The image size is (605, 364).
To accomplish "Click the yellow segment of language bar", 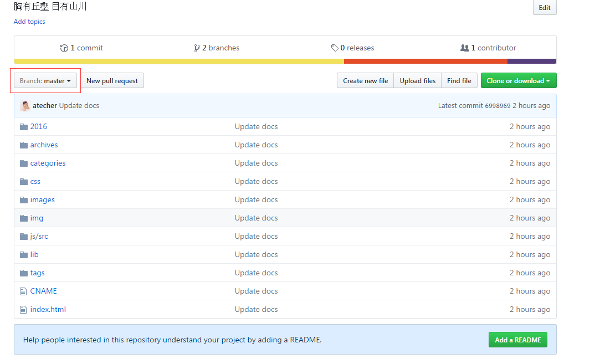I will [178, 61].
